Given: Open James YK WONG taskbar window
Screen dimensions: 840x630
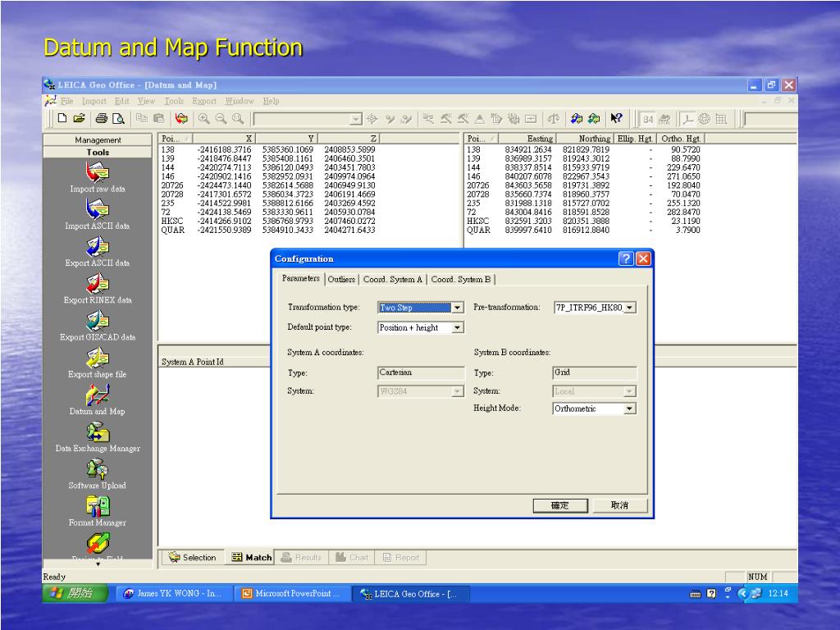Looking at the screenshot, I should (176, 594).
